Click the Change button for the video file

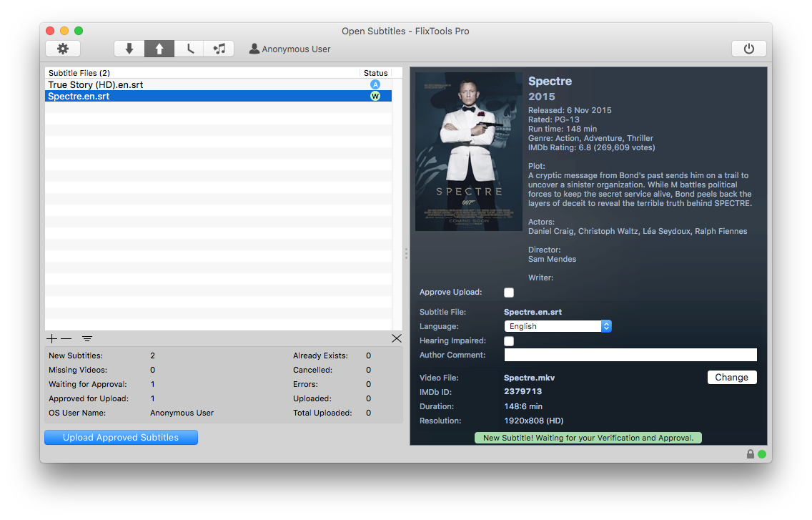click(732, 378)
